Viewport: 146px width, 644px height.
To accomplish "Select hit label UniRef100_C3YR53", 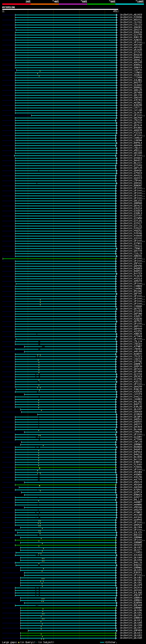I will 131,552.
